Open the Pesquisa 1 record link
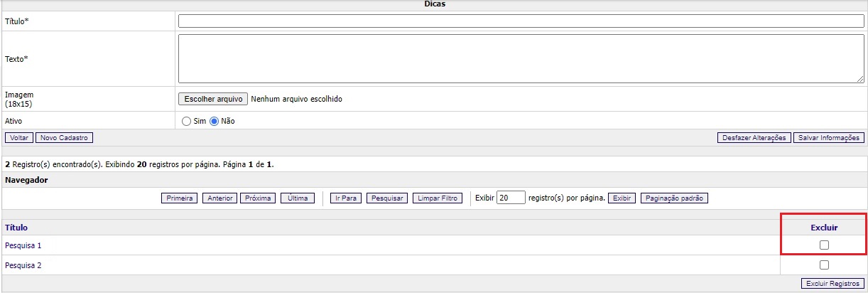This screenshot has height=293, width=868. coord(23,245)
